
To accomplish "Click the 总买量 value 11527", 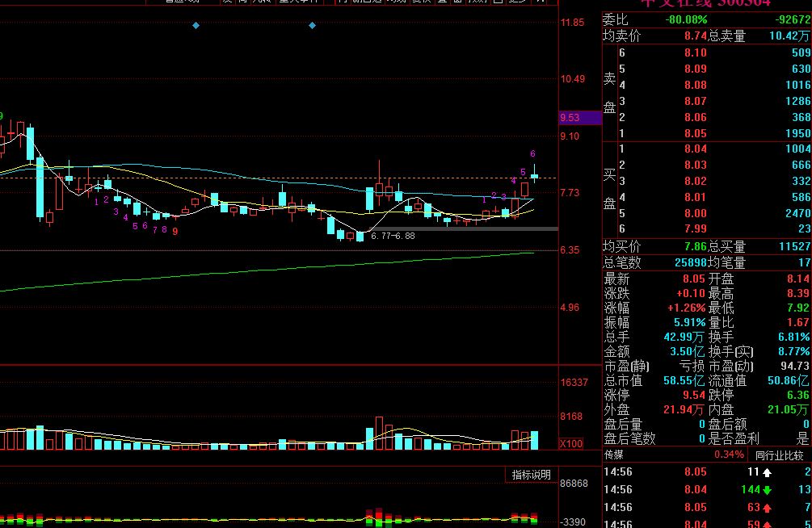I will tap(794, 246).
